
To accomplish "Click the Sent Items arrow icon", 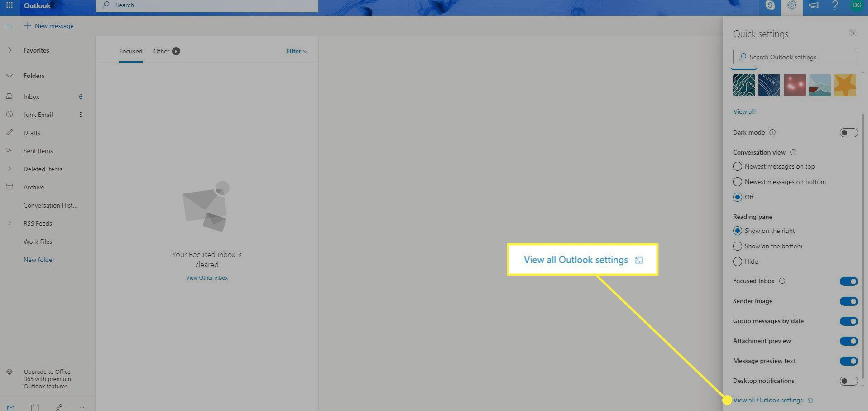I will (9, 150).
